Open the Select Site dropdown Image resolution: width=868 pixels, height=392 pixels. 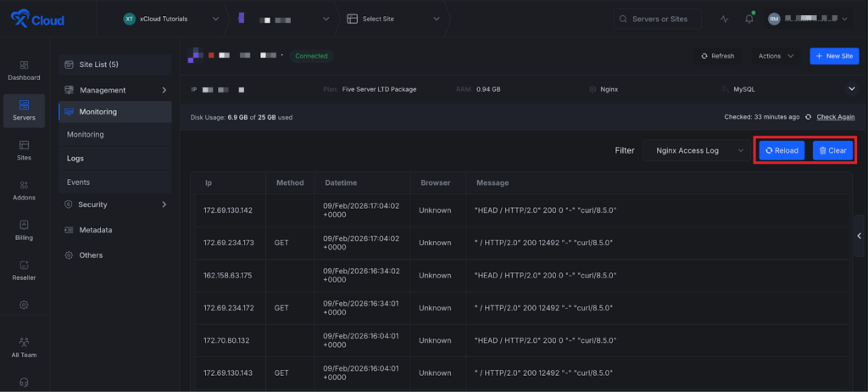click(x=394, y=19)
